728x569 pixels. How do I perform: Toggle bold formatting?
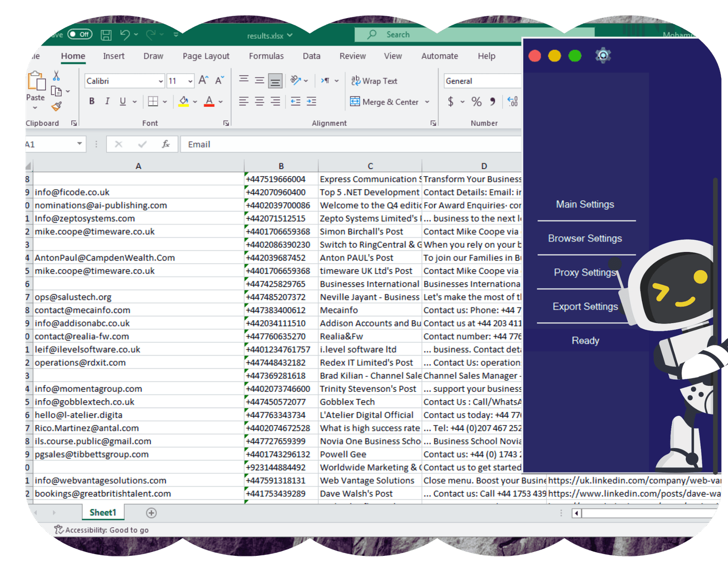pos(92,101)
